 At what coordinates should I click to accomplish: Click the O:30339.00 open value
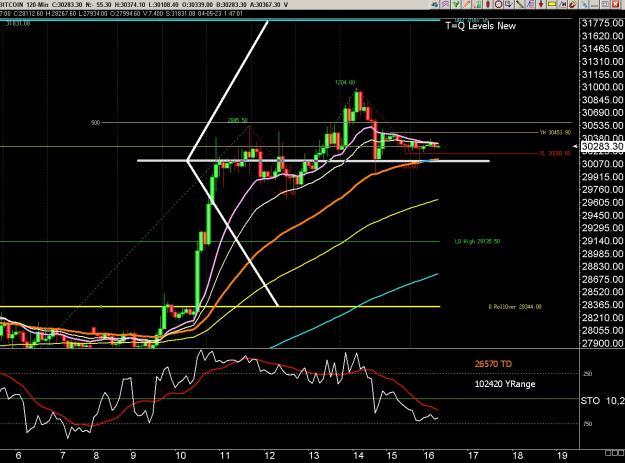click(x=197, y=5)
